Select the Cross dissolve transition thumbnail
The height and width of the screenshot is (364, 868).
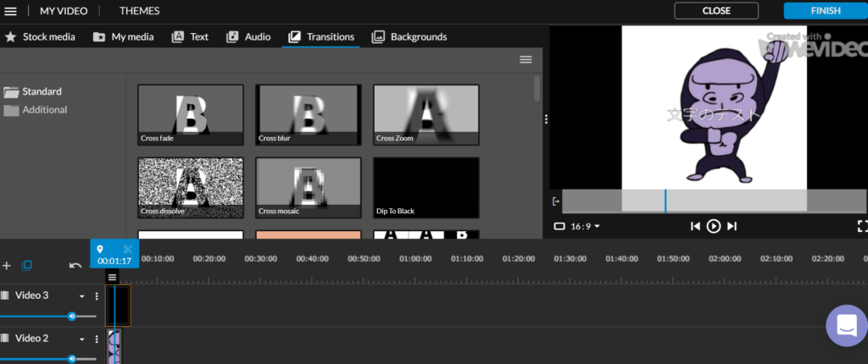pos(191,188)
